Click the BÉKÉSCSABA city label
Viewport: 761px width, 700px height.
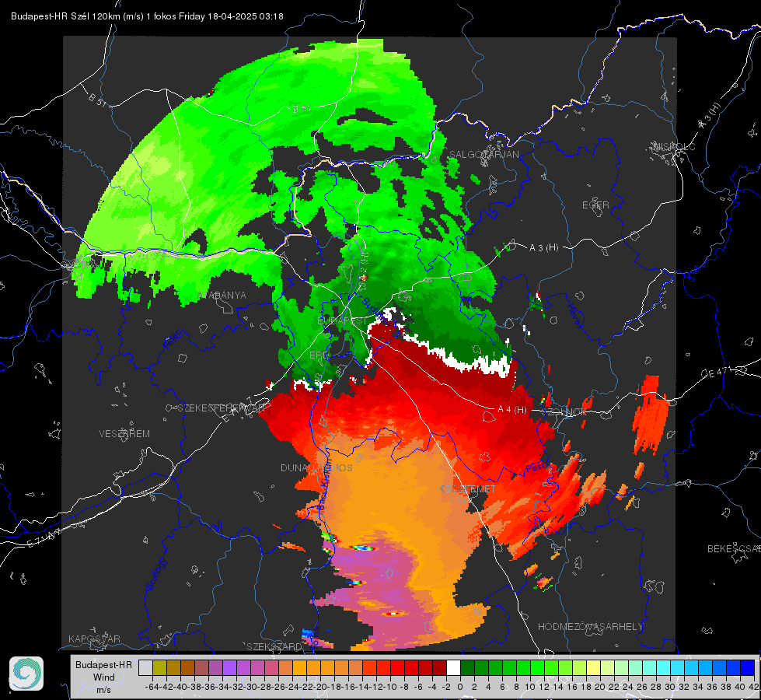click(x=734, y=549)
